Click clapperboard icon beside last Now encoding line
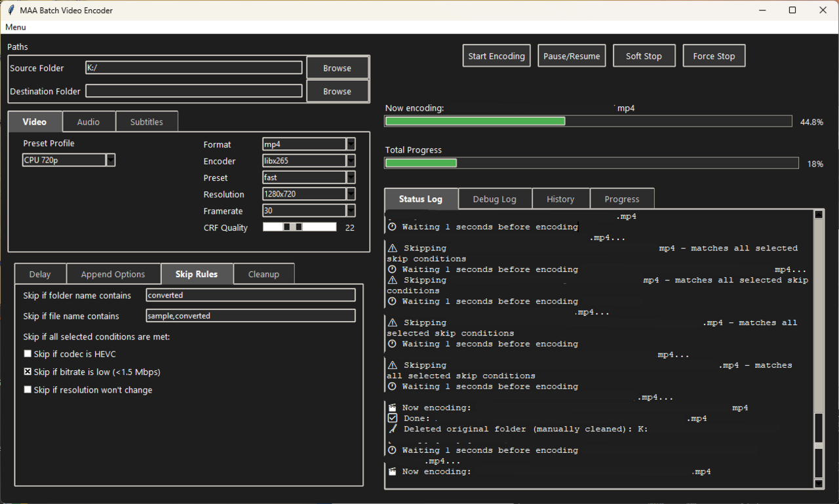This screenshot has width=839, height=504. [393, 472]
